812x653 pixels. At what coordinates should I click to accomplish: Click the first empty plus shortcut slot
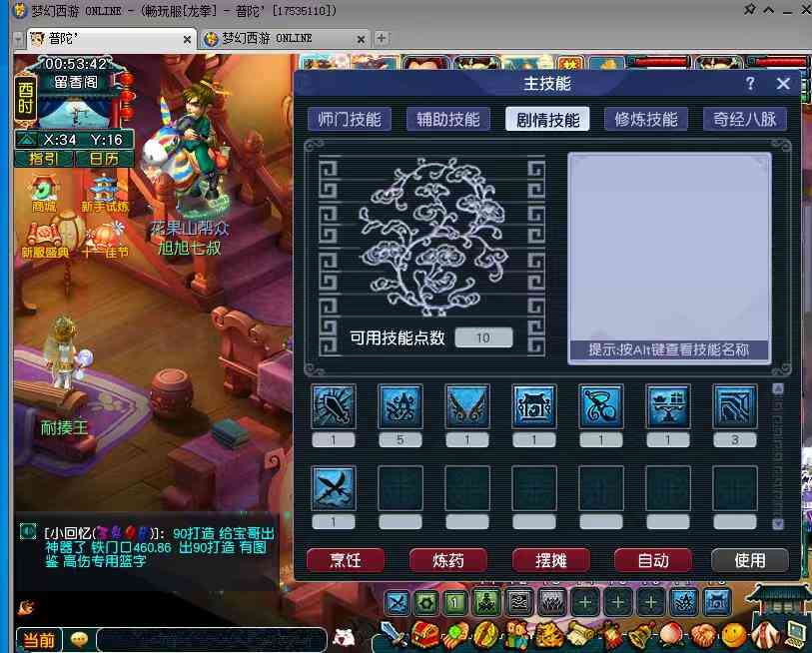585,603
